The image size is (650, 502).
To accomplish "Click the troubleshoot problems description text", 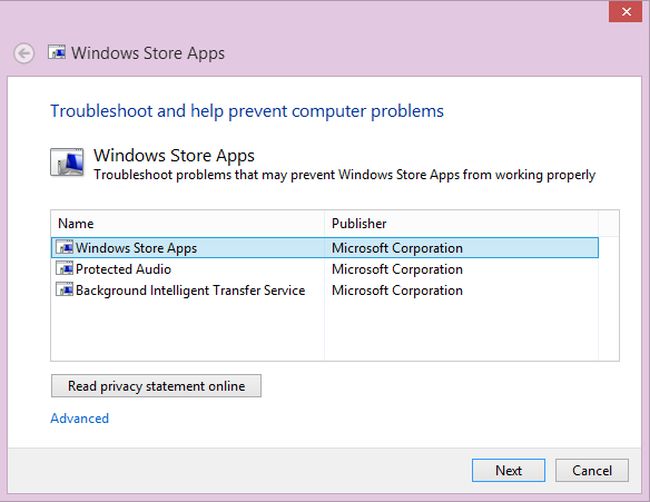I will pos(344,175).
